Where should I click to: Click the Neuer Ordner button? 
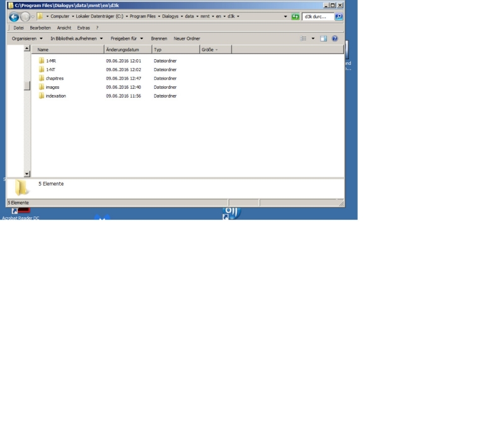(186, 38)
